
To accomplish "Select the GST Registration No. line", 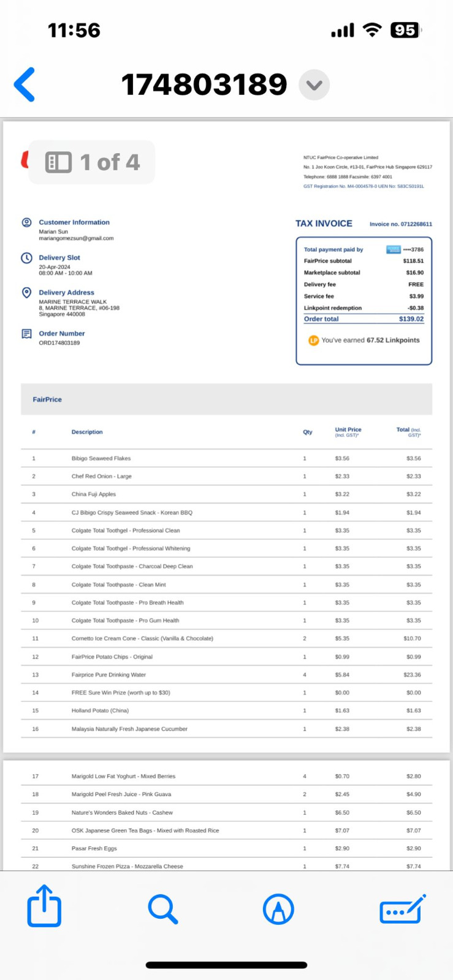I will [x=364, y=186].
